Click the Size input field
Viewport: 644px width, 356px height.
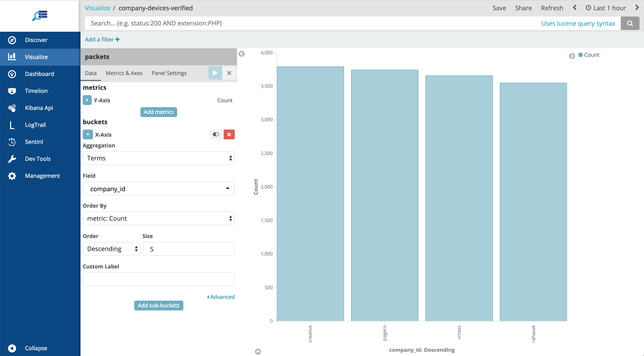pos(189,249)
